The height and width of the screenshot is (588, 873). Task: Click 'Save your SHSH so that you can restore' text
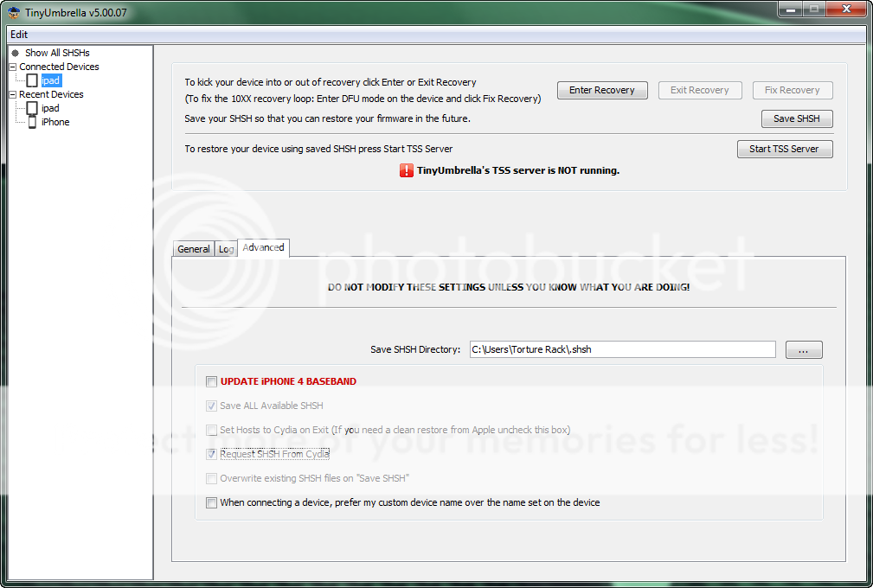pyautogui.click(x=327, y=119)
